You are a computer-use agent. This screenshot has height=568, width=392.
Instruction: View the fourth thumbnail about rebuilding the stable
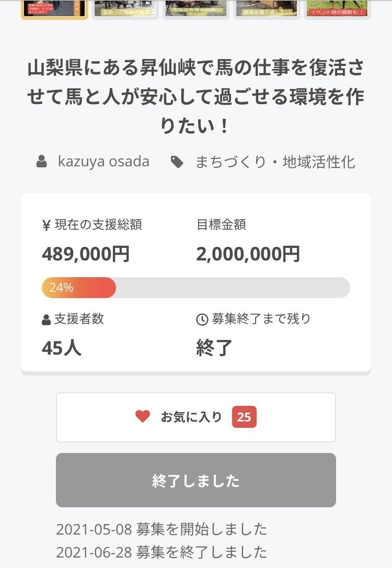pos(266,8)
